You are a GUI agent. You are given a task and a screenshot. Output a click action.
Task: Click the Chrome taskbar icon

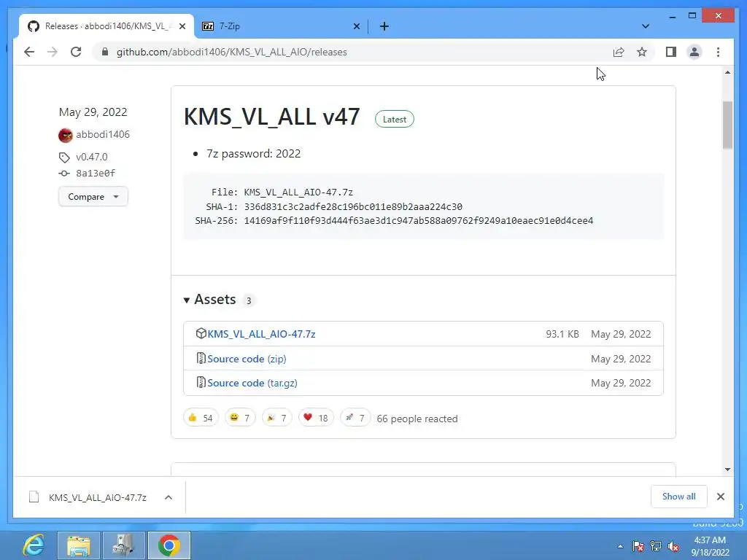(169, 545)
